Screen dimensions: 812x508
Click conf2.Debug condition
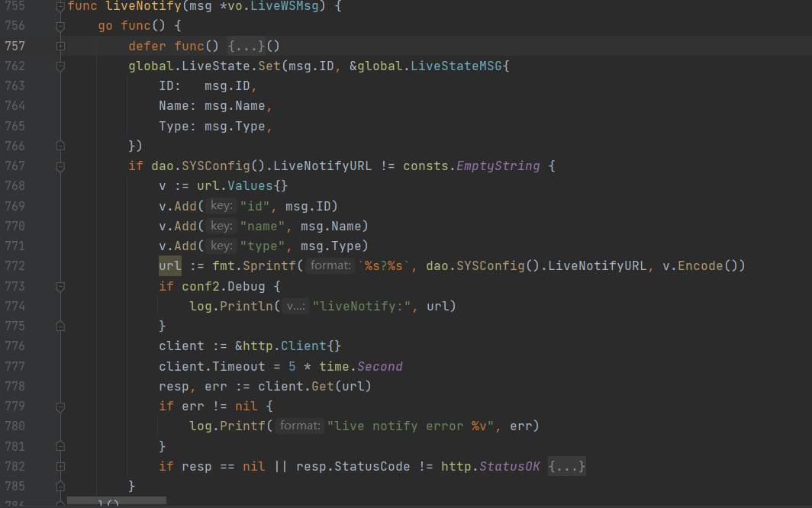click(223, 286)
